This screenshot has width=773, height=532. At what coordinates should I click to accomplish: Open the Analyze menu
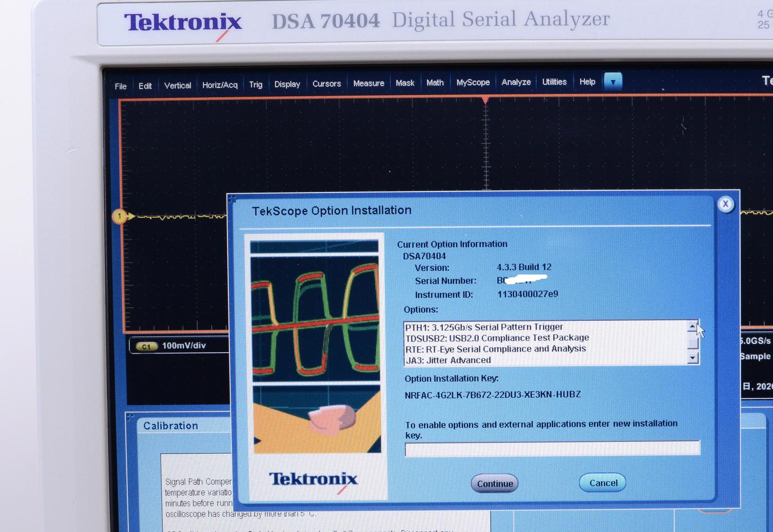tap(516, 82)
